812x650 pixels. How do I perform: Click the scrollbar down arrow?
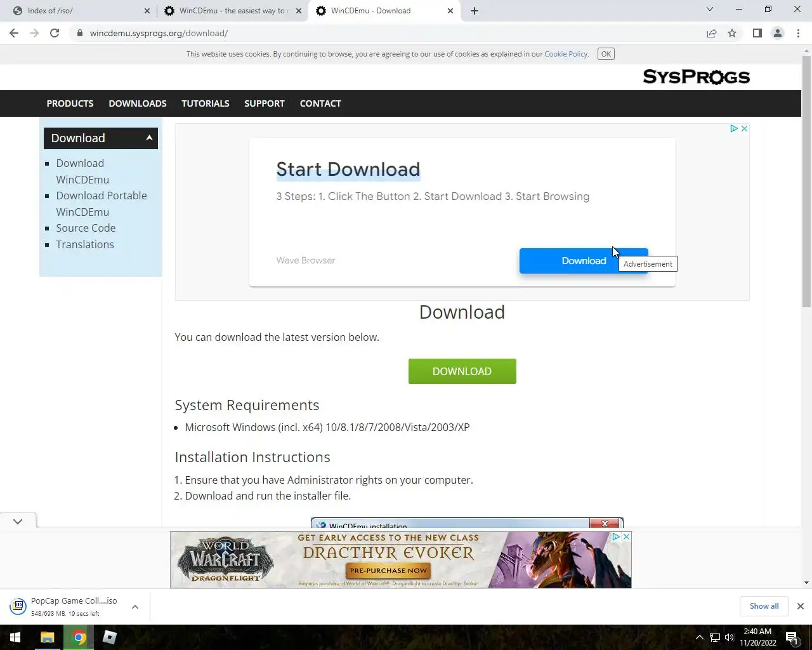(806, 583)
